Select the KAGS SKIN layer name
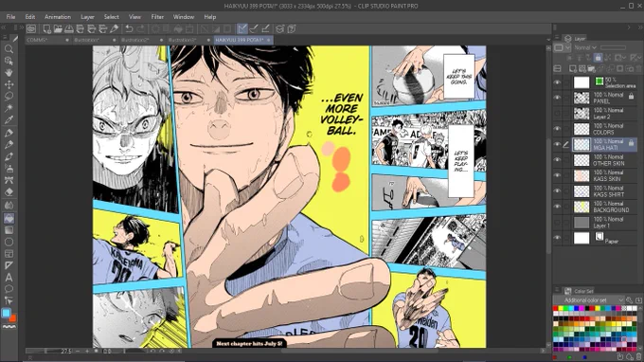This screenshot has width=644, height=362. 606,179
